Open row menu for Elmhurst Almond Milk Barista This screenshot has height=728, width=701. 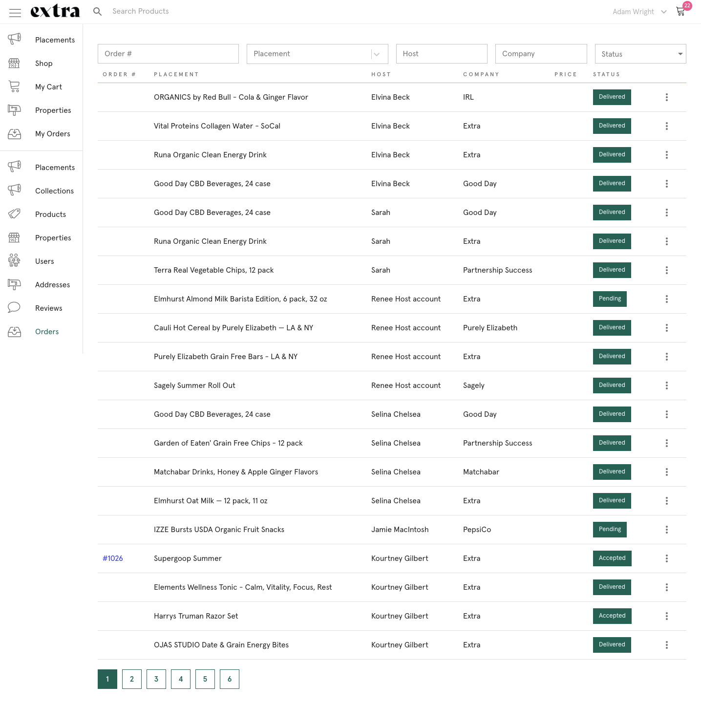666,299
